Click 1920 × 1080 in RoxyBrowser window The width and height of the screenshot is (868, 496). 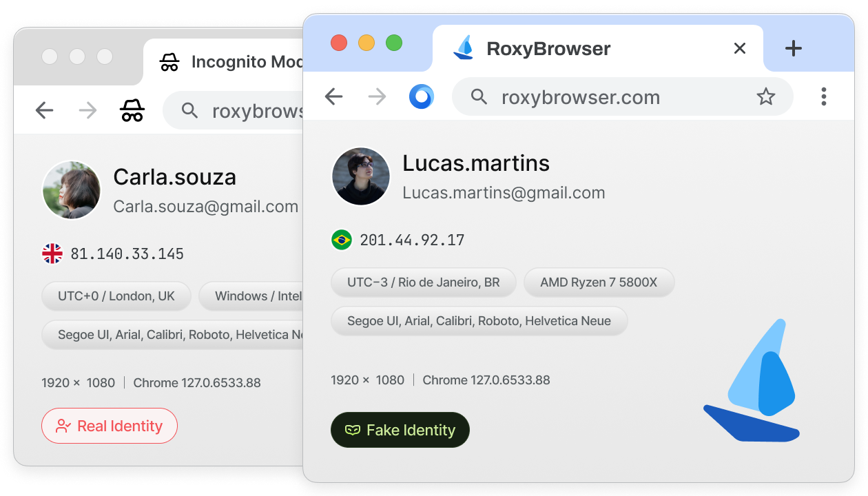tap(367, 380)
